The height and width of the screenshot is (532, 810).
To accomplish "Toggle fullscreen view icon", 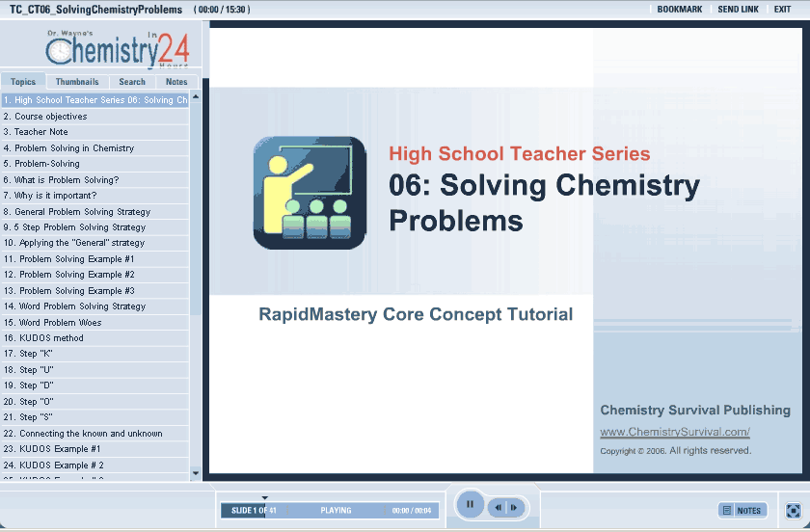I will (x=793, y=510).
